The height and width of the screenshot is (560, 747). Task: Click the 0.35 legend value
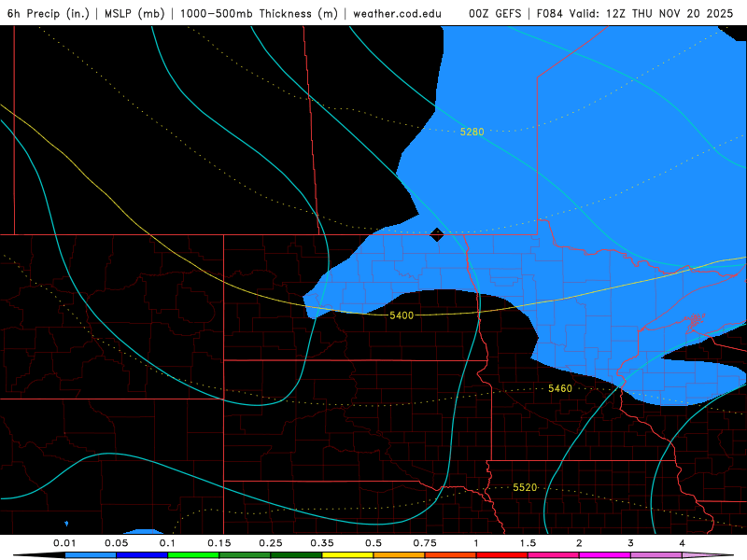[322, 543]
